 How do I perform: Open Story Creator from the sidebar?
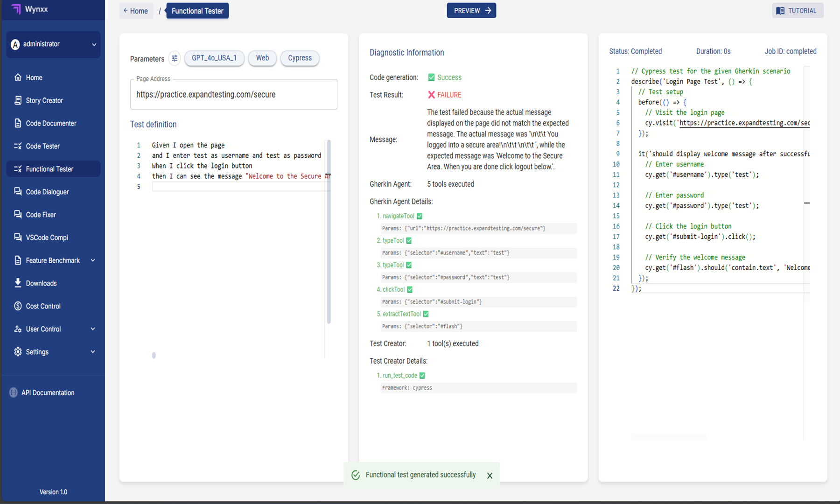(x=44, y=100)
